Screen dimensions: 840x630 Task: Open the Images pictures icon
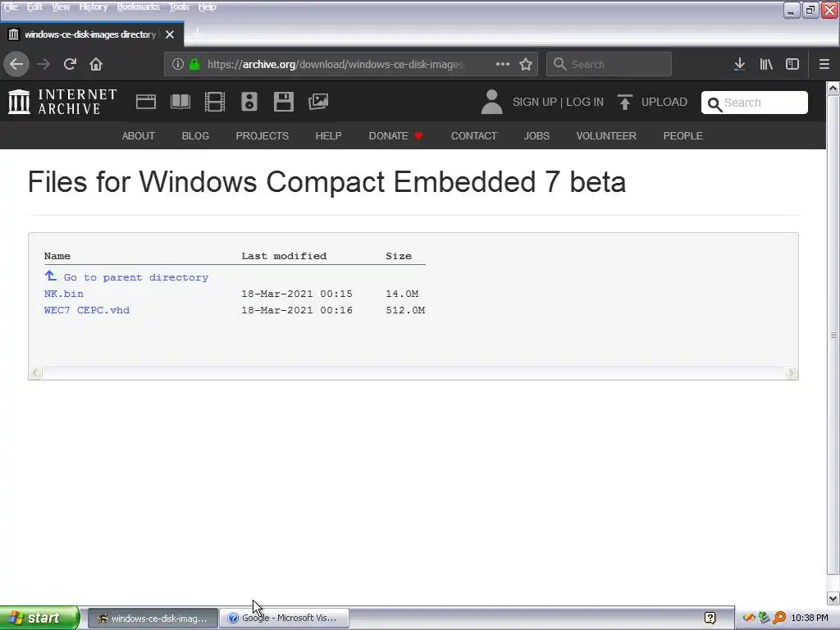coord(318,102)
